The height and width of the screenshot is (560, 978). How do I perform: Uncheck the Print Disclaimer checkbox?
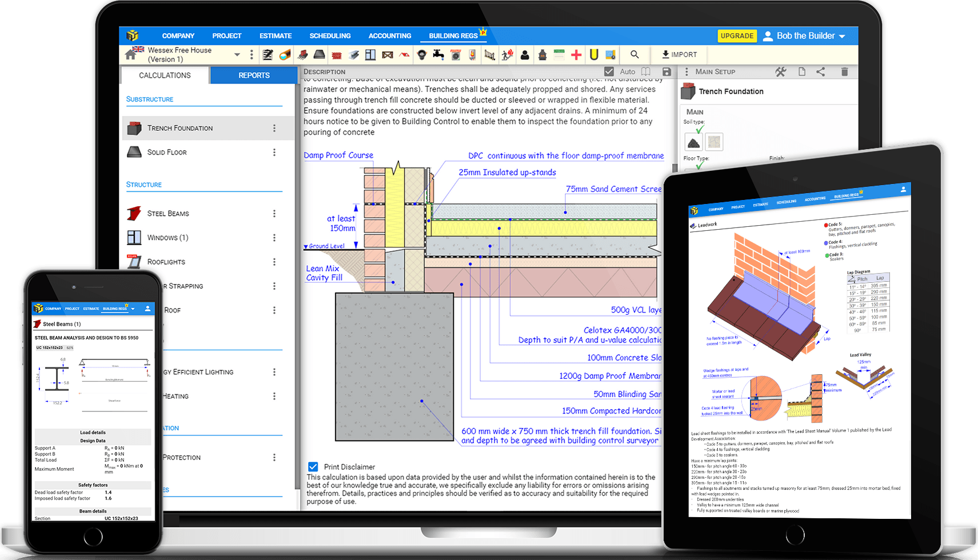pos(313,466)
